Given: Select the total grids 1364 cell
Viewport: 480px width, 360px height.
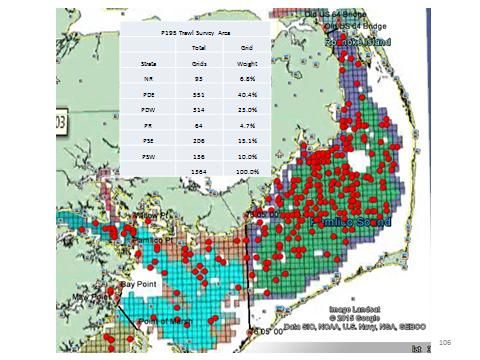Looking at the screenshot, I should (x=199, y=172).
